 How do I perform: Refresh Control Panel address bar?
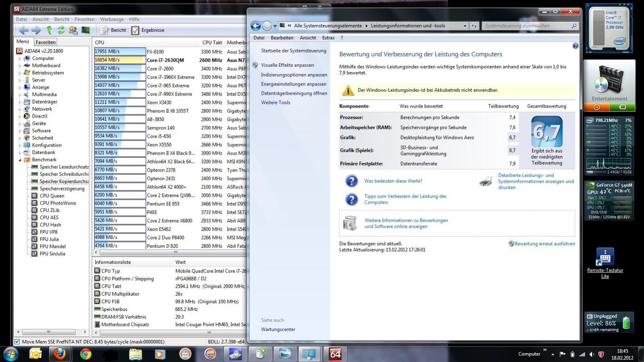474,26
